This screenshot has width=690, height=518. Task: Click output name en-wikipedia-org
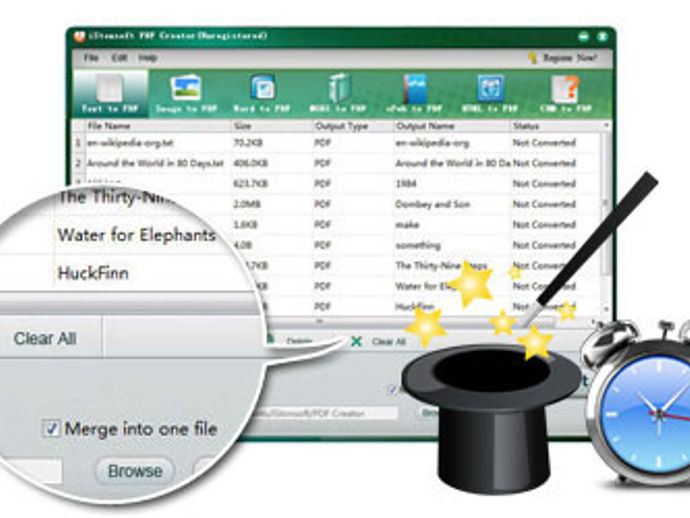pos(432,143)
